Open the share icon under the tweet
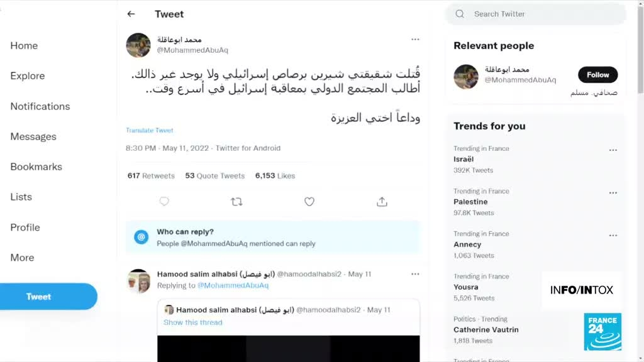 (382, 202)
